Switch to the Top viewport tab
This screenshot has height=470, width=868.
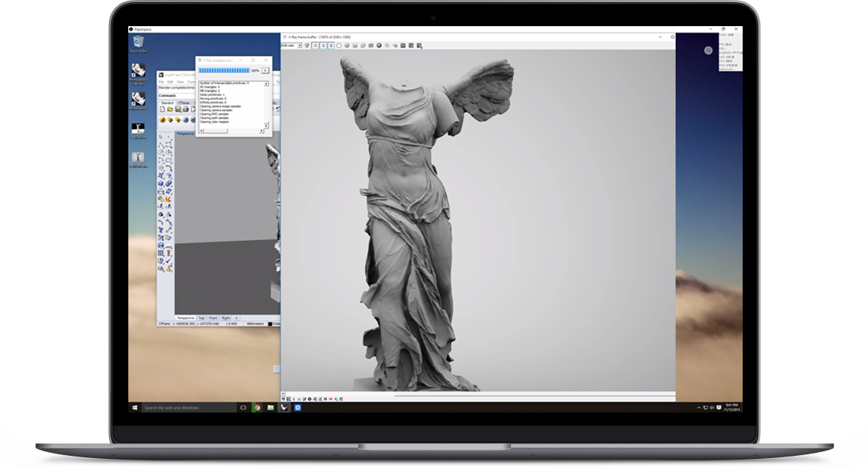201,319
